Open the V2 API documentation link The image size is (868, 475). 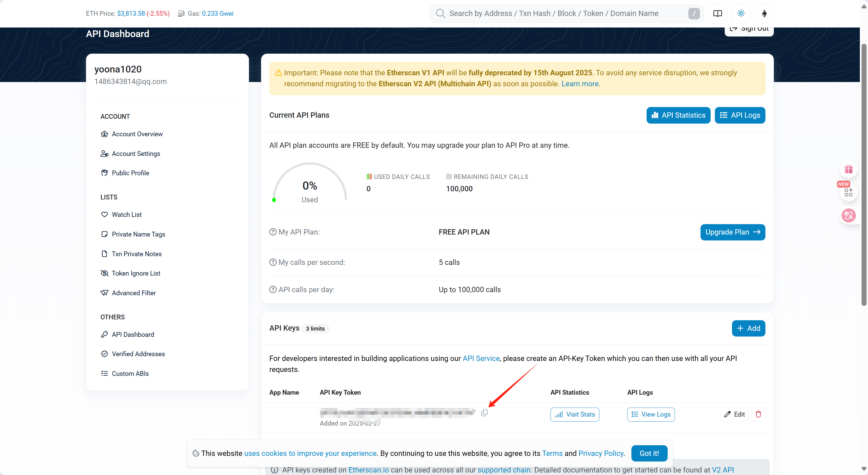pos(722,470)
